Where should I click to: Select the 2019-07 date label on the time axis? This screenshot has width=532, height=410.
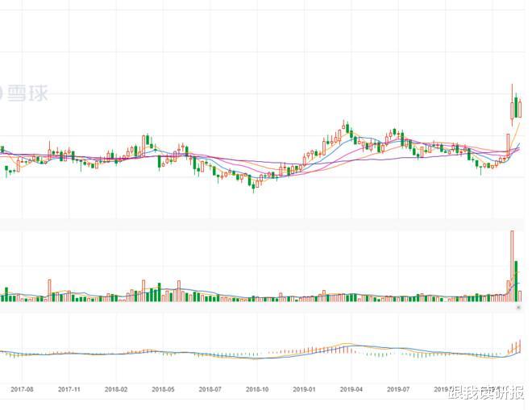pyautogui.click(x=398, y=389)
